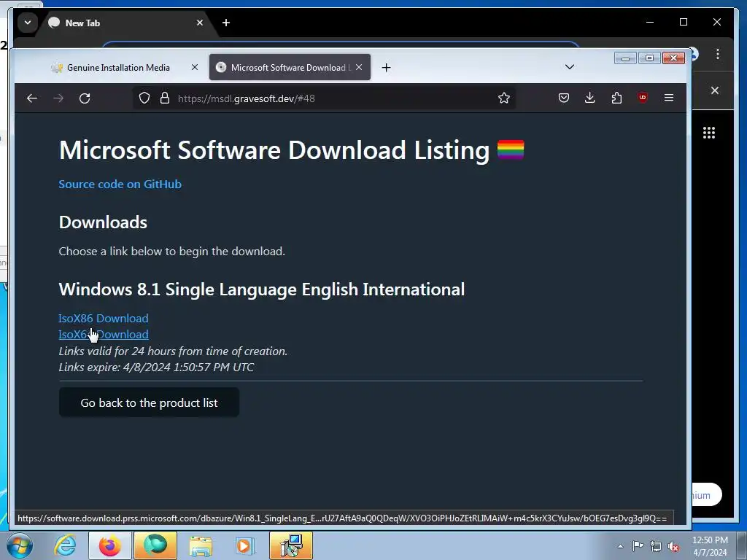Open Firefox downloads panel
747x560 pixels.
click(589, 98)
